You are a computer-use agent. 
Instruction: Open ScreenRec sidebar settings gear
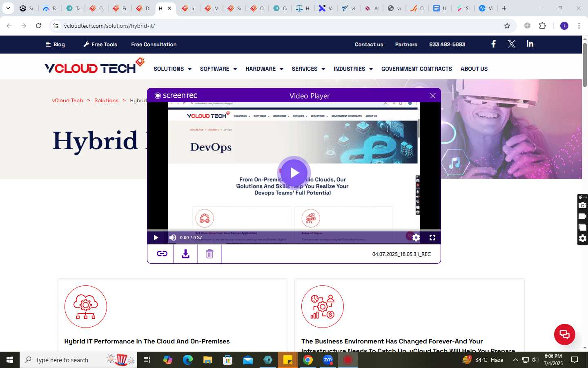583,238
